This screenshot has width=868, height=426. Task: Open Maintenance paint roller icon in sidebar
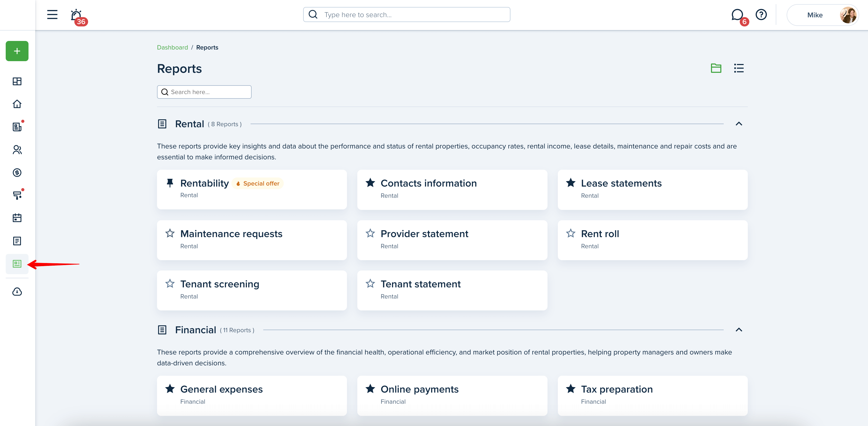tap(17, 195)
